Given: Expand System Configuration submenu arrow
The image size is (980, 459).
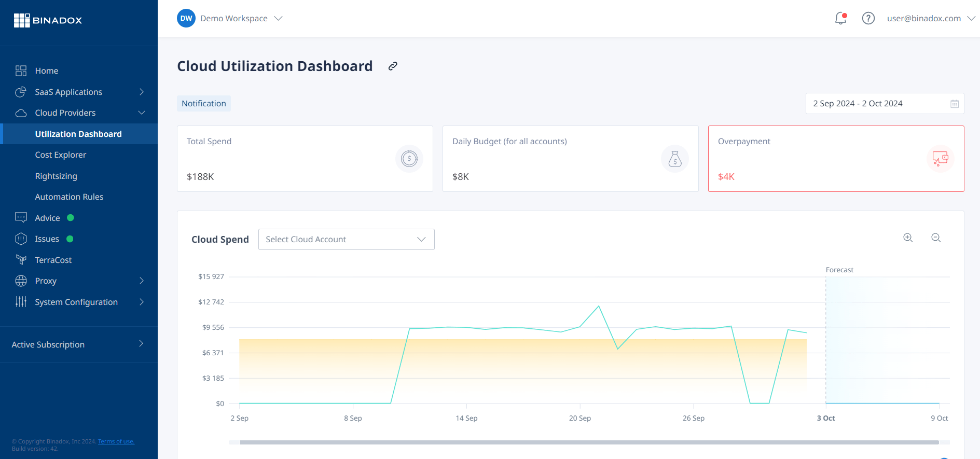Looking at the screenshot, I should [x=142, y=302].
